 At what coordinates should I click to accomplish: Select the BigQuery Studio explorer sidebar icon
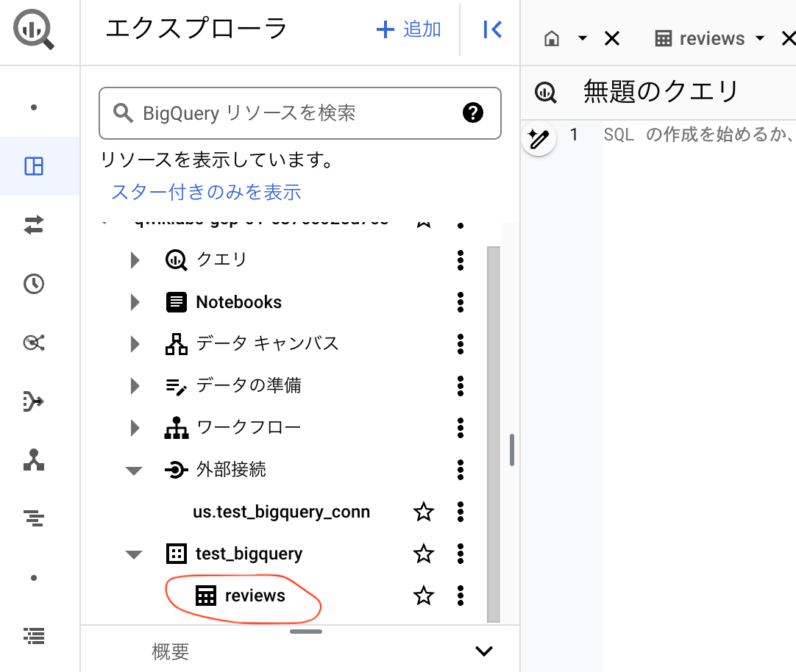point(34,166)
